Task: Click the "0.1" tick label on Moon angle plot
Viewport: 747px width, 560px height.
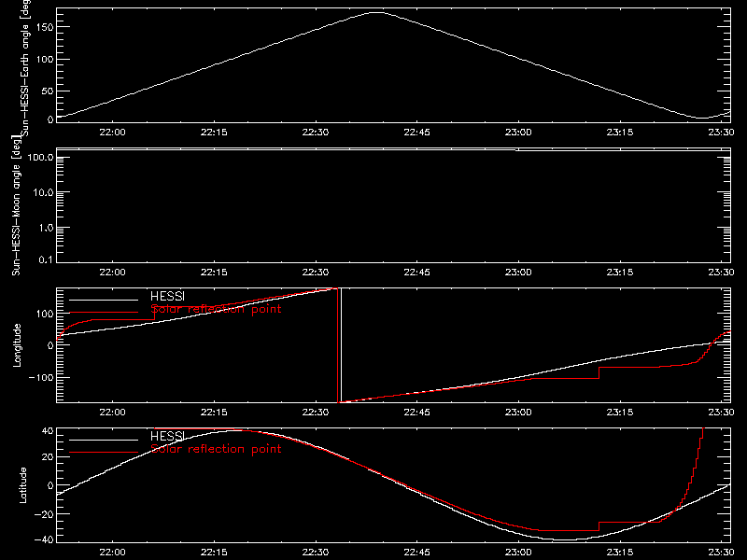Action: [46, 259]
